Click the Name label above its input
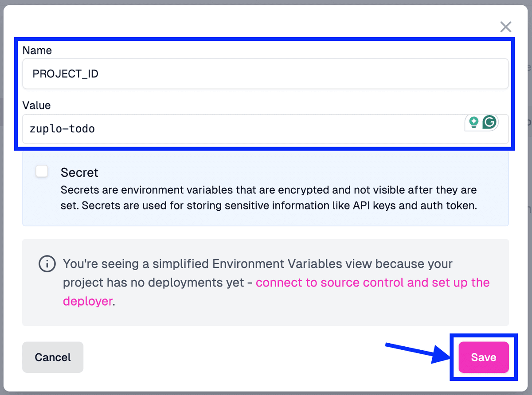The width and height of the screenshot is (532, 395). pyautogui.click(x=37, y=50)
